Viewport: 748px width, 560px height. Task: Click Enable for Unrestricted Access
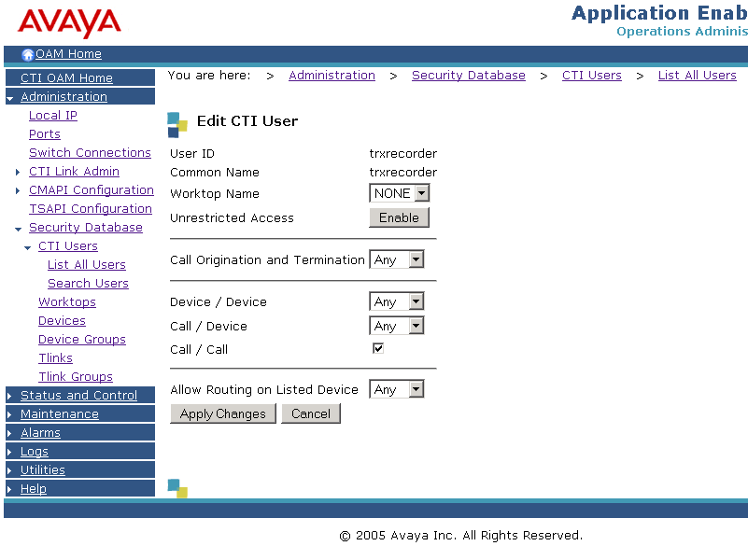[x=400, y=217]
